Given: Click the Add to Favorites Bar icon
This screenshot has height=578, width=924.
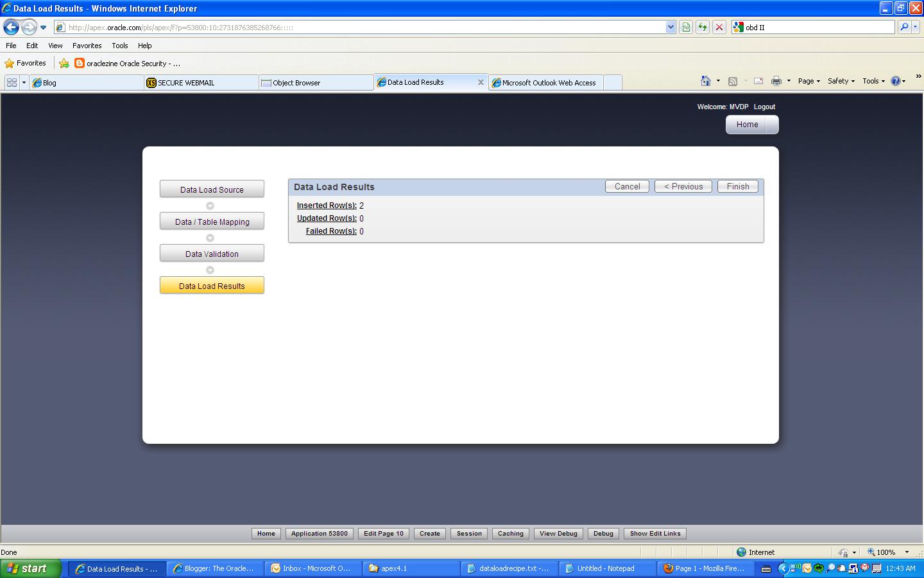Looking at the screenshot, I should pyautogui.click(x=64, y=63).
